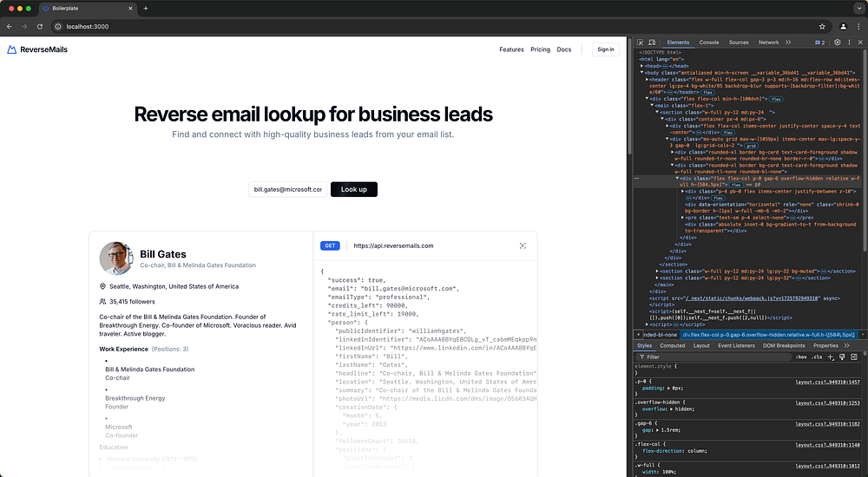
Task: Open the tab search chevron in the title bar
Action: [x=858, y=9]
